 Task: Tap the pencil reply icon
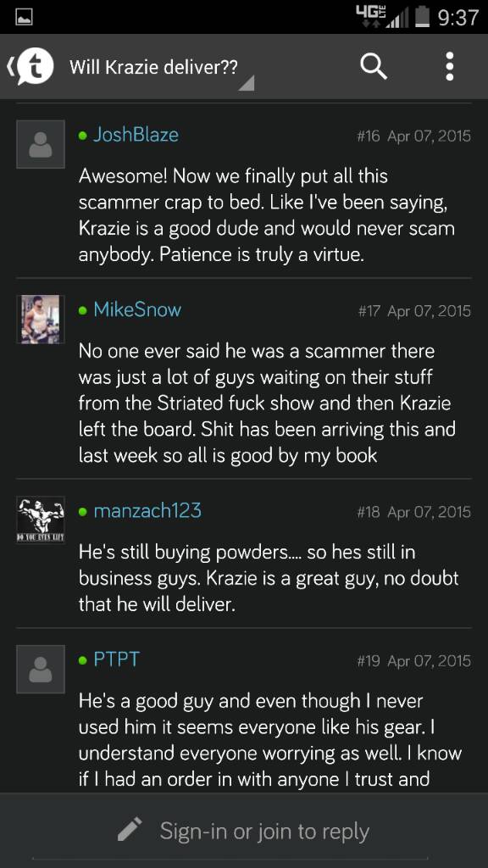(x=130, y=829)
